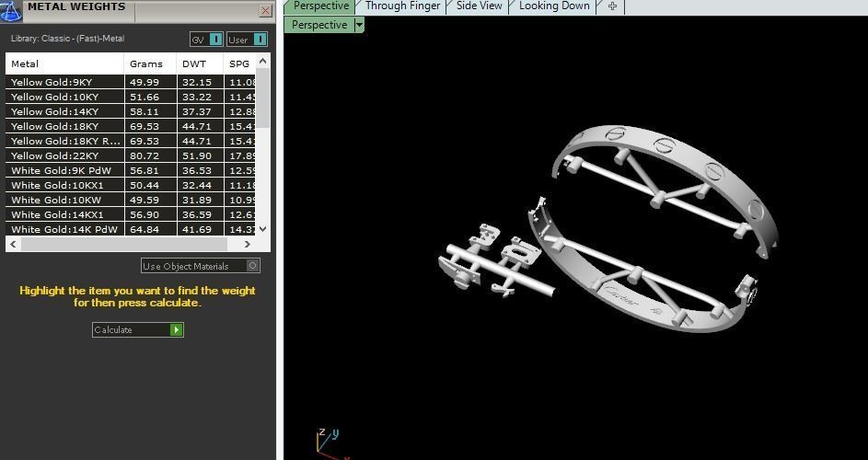Click the table's scroll down arrow
868x460 pixels.
(263, 228)
